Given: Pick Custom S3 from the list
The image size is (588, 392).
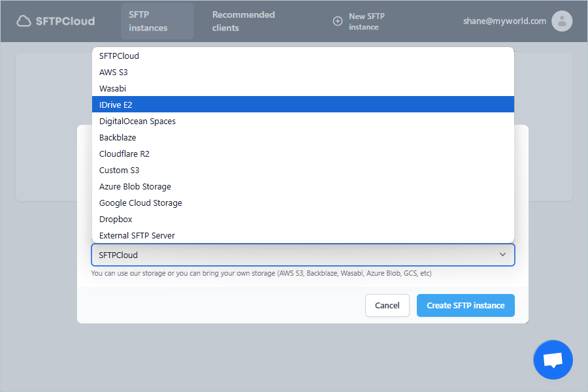Looking at the screenshot, I should click(303, 170).
